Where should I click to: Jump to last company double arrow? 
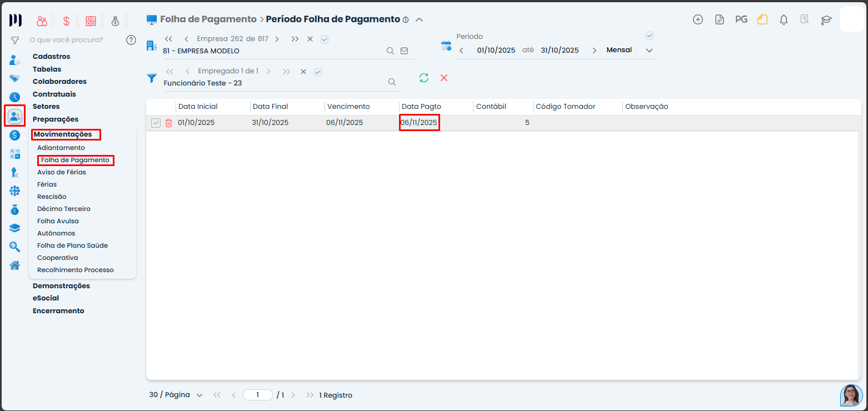[295, 39]
